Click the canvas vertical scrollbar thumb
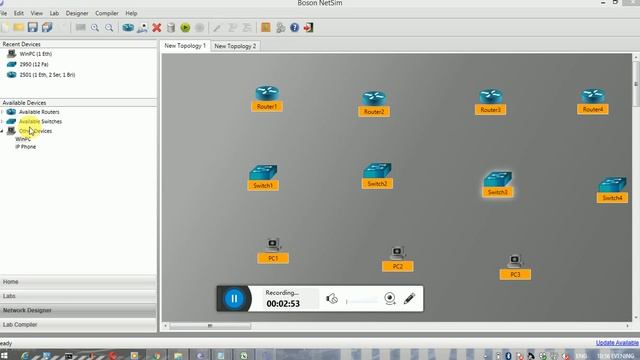The image size is (640, 360). tap(636, 84)
